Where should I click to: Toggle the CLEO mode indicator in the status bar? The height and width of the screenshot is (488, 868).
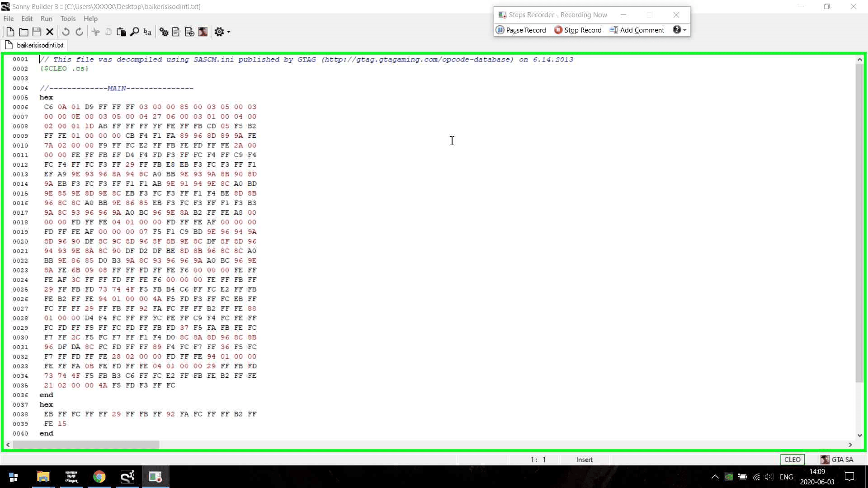click(x=792, y=460)
